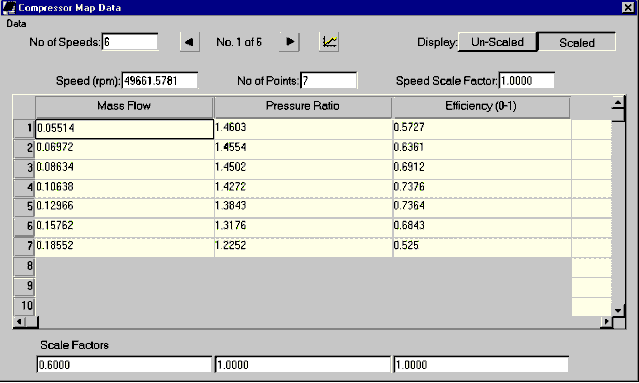Switch display to Scaled

coord(577,42)
